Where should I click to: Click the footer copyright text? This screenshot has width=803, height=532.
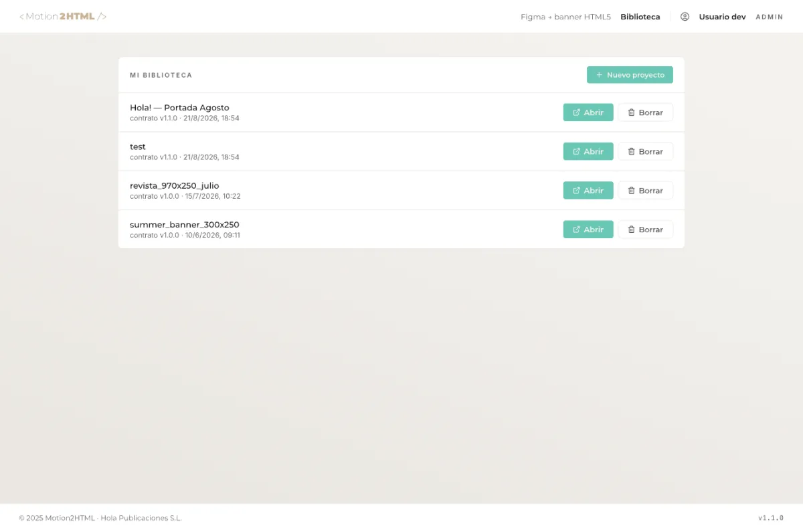100,518
